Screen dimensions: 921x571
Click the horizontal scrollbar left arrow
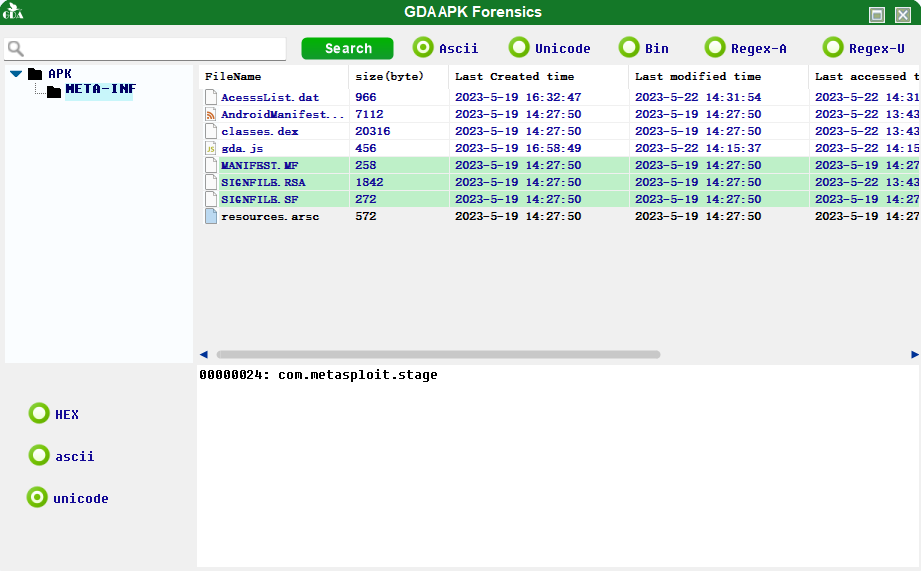204,354
